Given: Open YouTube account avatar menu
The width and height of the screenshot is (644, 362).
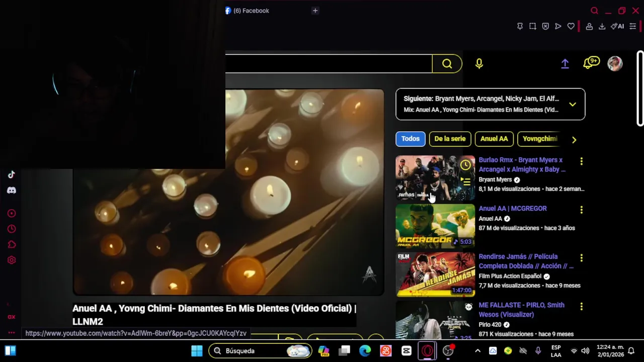Looking at the screenshot, I should point(615,63).
